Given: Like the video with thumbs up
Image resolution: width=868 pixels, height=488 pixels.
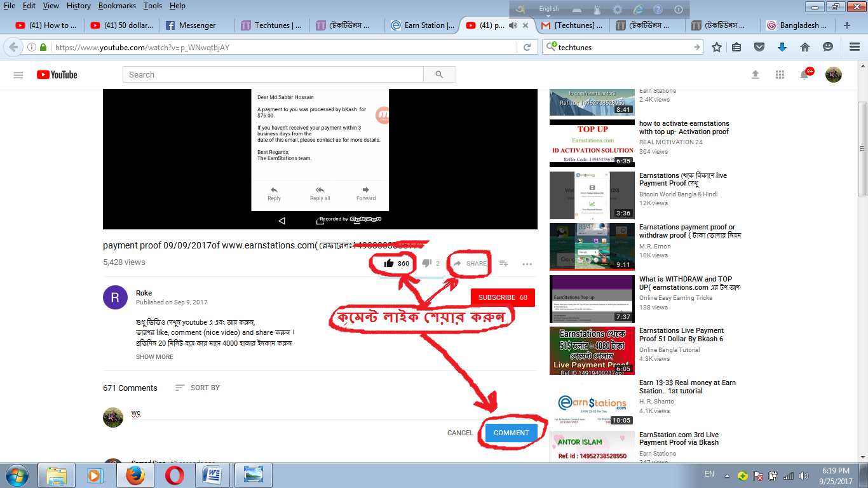Looking at the screenshot, I should click(x=389, y=263).
